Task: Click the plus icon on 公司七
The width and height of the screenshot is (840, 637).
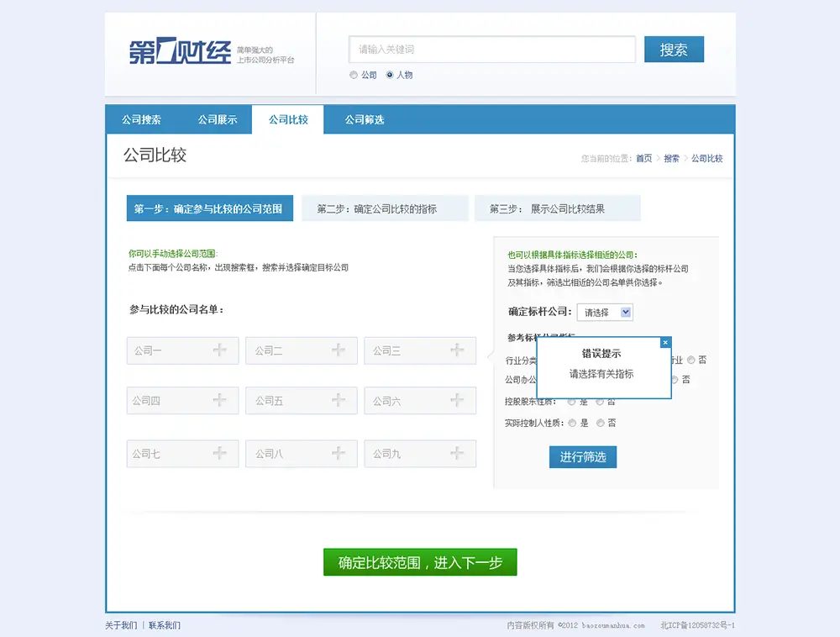Action: pyautogui.click(x=220, y=454)
